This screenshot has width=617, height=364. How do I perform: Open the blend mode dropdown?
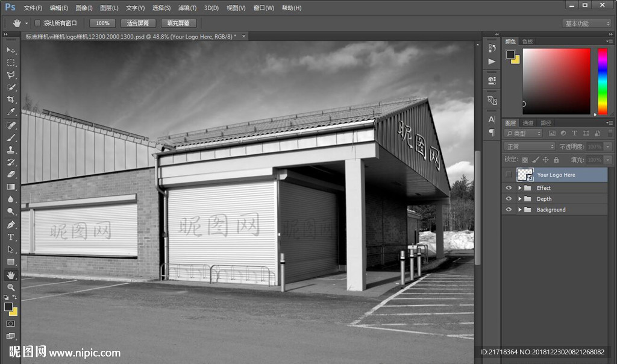click(x=530, y=146)
